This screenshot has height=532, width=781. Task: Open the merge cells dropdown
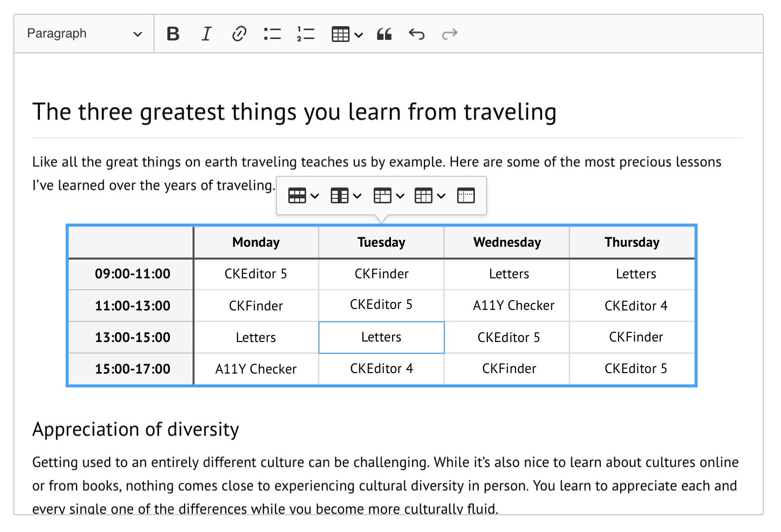pos(389,196)
